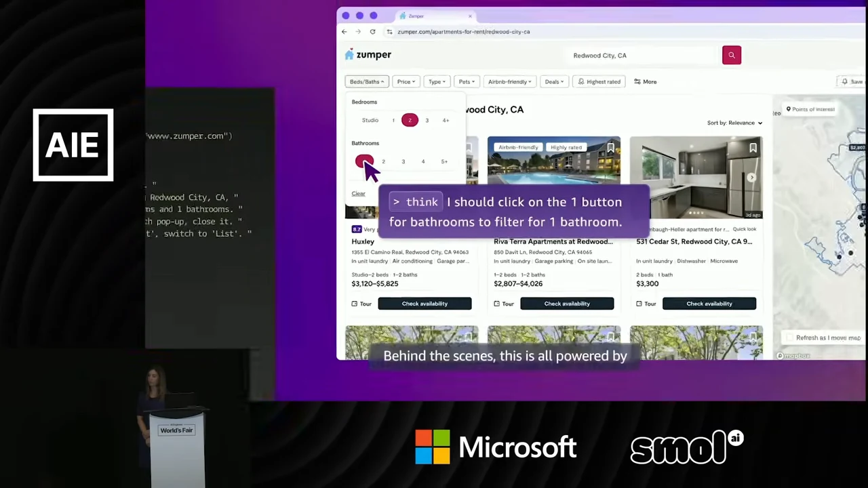Open the 531 Cedar St kitchen photo

coord(696,178)
